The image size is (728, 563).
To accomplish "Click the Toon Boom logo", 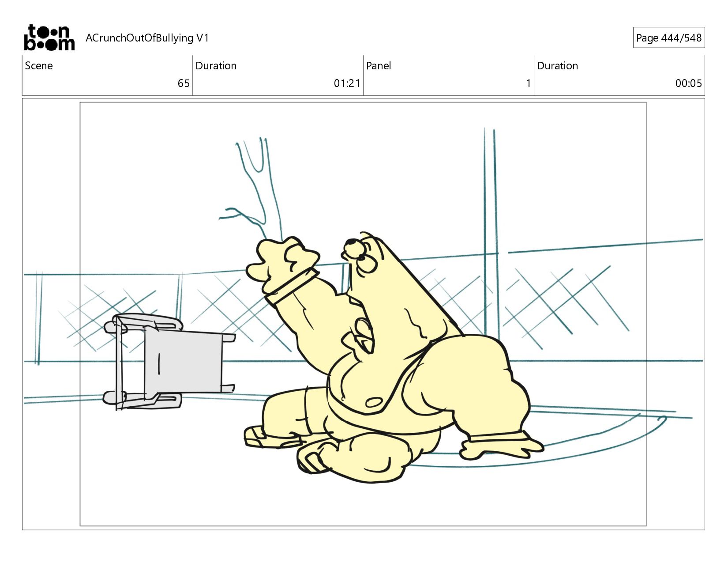I will pos(49,38).
